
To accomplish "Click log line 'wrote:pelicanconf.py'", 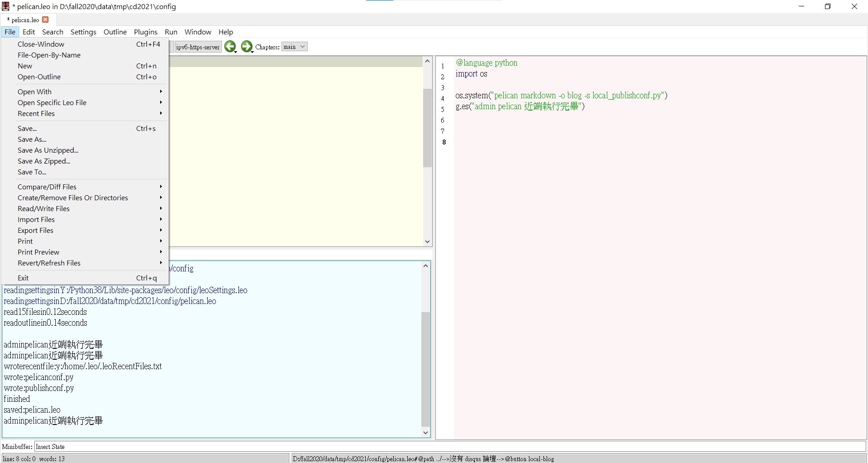I will pos(38,377).
